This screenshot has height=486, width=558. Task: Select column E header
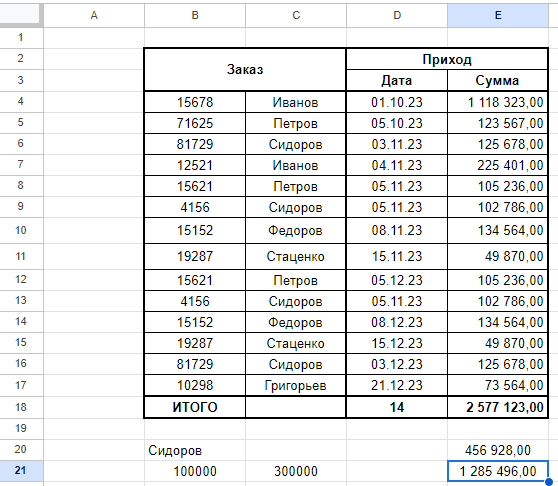(x=498, y=15)
